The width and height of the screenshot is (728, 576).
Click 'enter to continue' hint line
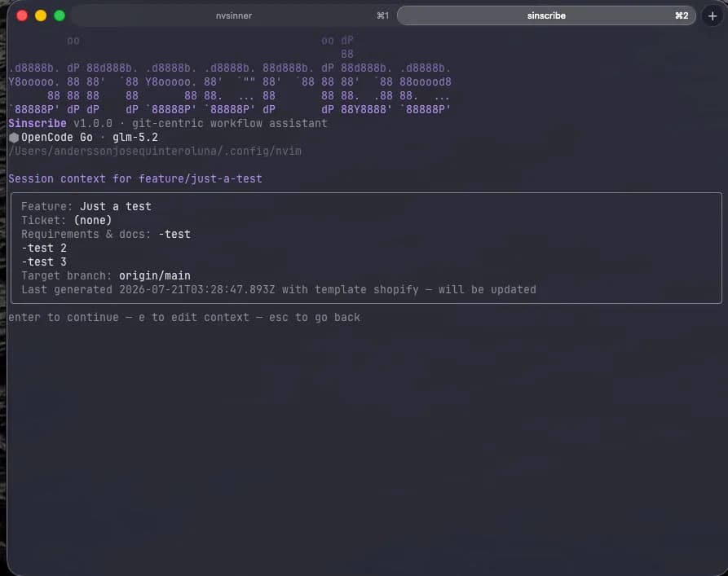[184, 318]
